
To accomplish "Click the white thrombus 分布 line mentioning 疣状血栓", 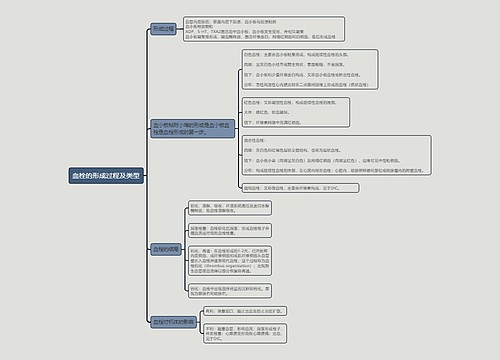I will (x=306, y=85).
